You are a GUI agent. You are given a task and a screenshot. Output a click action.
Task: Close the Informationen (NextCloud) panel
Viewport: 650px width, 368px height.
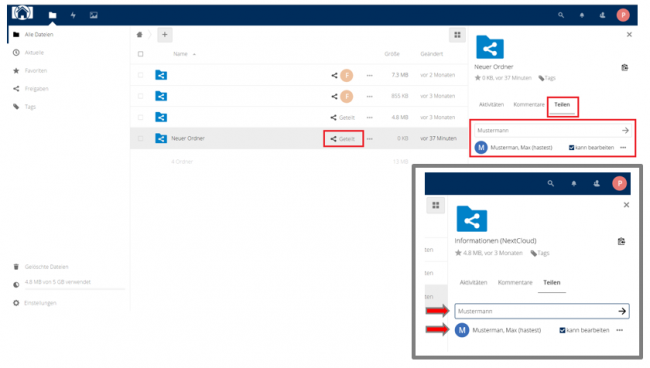[626, 205]
